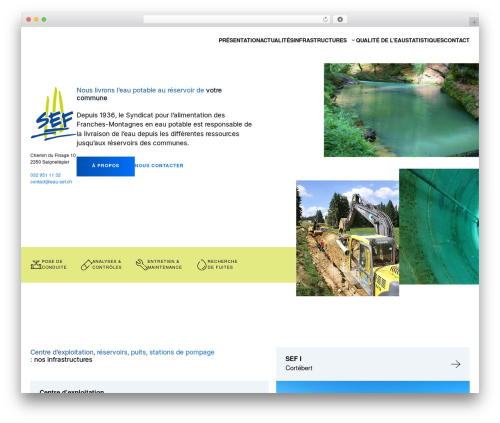Open the Infrastructures menu item
Screen dimensions: 500x423
320,40
